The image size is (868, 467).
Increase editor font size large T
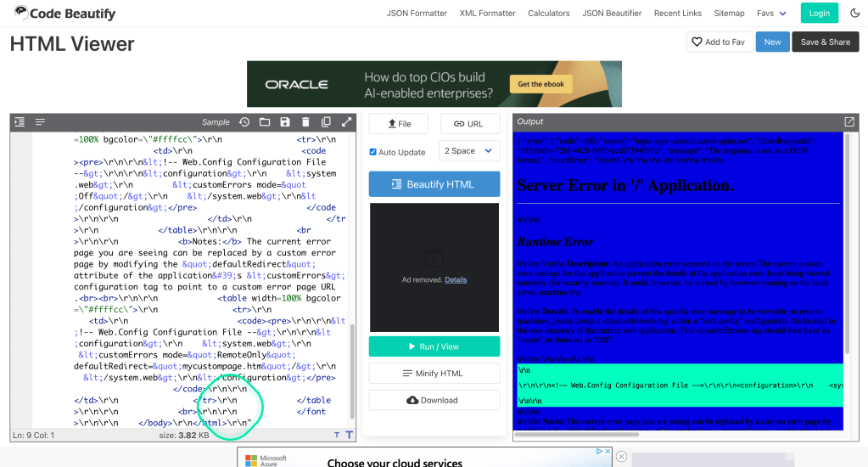(x=350, y=435)
